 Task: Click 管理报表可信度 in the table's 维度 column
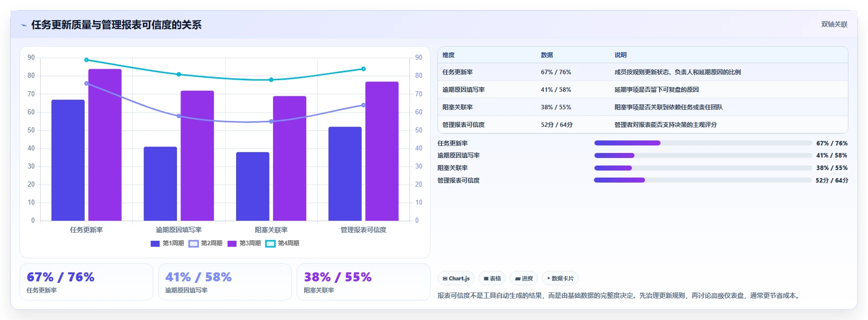(x=464, y=125)
